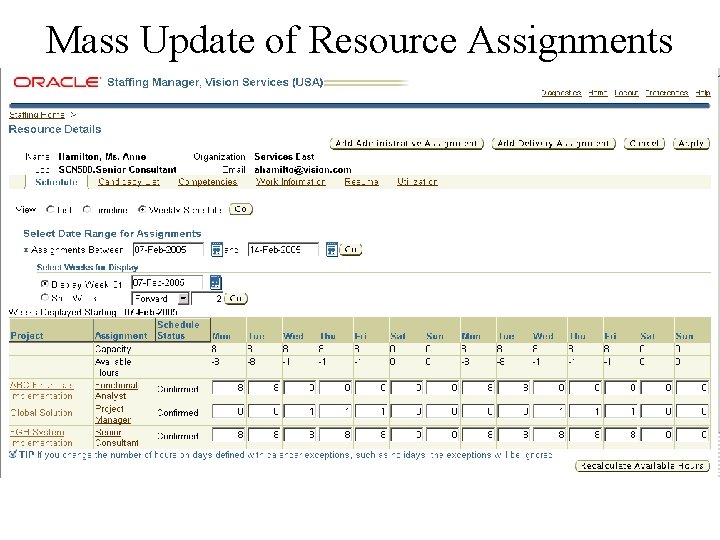Click Go beside the assignments date range
The height and width of the screenshot is (540, 720).
[350, 249]
